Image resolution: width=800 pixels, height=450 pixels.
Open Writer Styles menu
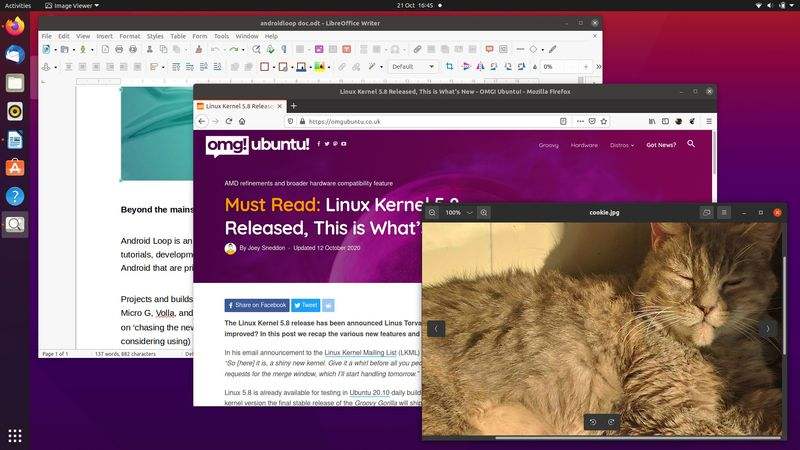[x=155, y=36]
